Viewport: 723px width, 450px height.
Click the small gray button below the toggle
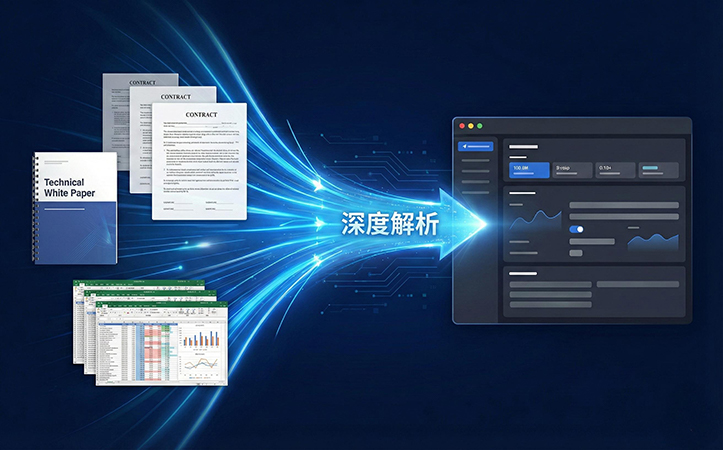[576, 252]
